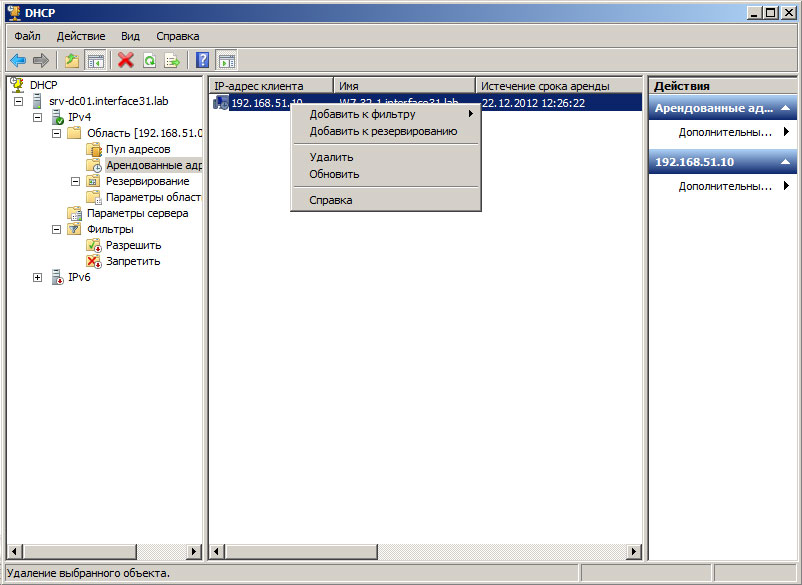This screenshot has height=585, width=802.
Task: Click the Арендованные адреса tree icon
Action: [x=94, y=165]
